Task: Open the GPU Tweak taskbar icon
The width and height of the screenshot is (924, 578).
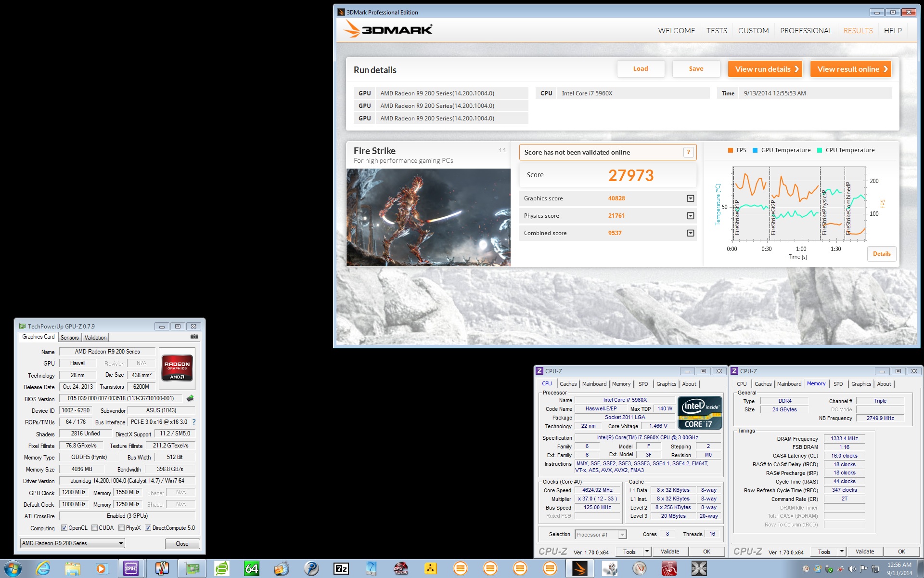Action: tap(401, 569)
